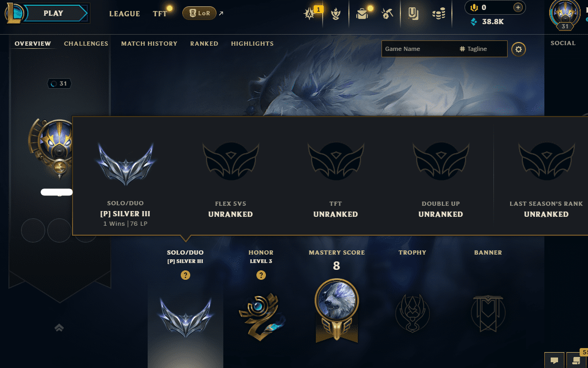The width and height of the screenshot is (588, 368).
Task: Click the profile settings gear icon
Action: (x=518, y=49)
